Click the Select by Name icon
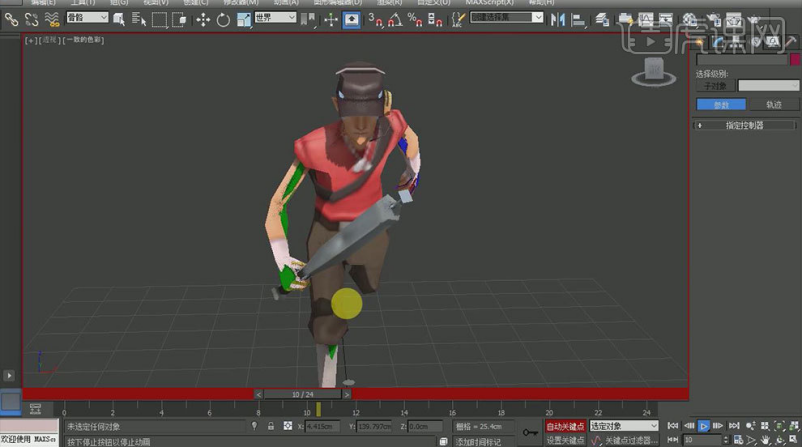Image resolution: width=803 pixels, height=448 pixels. [x=139, y=20]
